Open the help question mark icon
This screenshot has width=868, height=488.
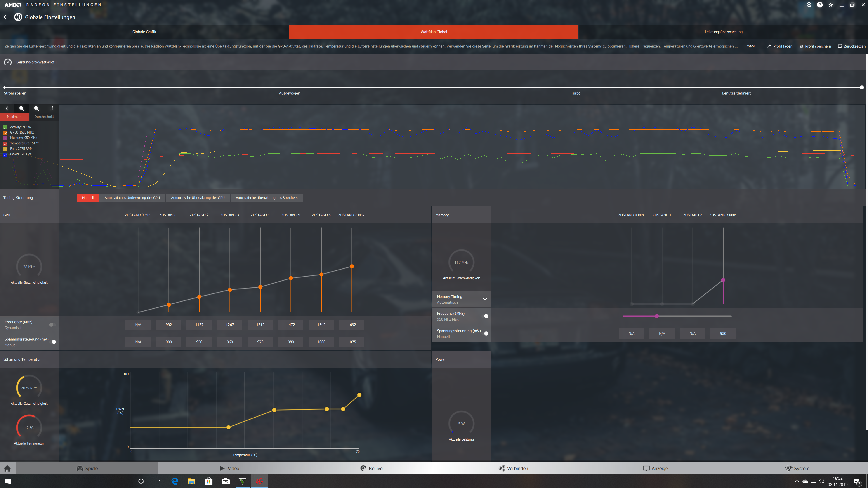tap(820, 5)
